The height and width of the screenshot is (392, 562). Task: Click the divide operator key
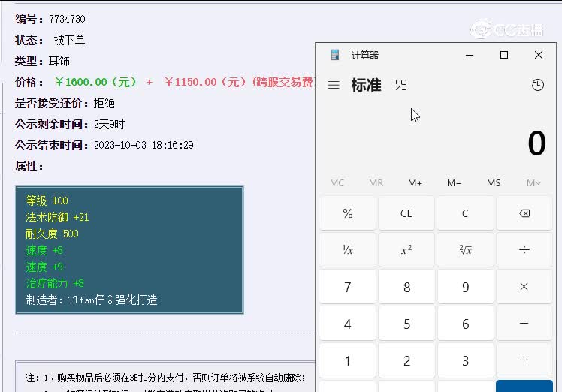pos(524,250)
